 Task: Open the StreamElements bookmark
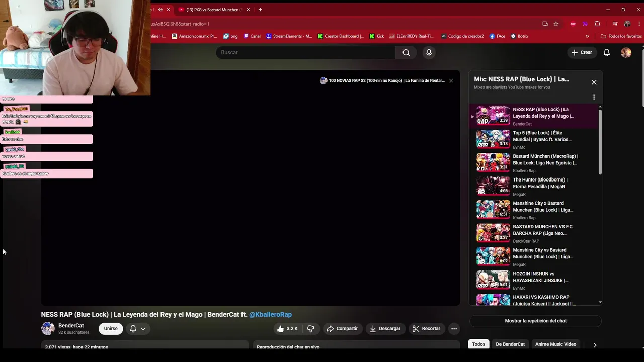pyautogui.click(x=289, y=36)
